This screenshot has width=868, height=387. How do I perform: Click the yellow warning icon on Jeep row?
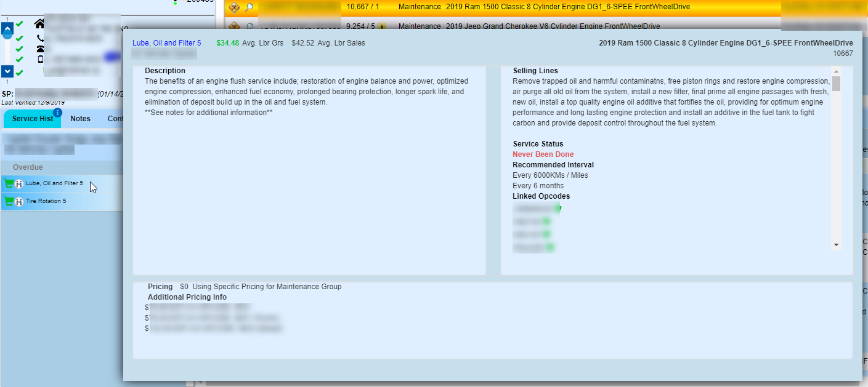pos(382,27)
